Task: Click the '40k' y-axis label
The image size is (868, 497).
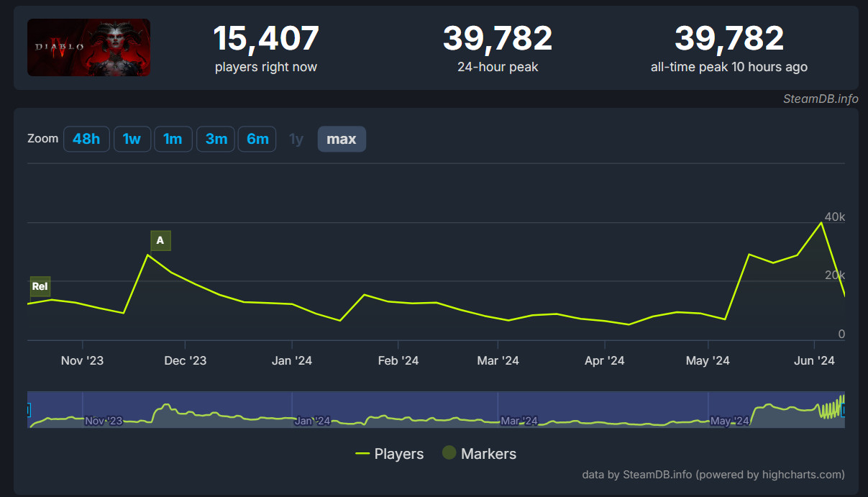Action: (835, 217)
